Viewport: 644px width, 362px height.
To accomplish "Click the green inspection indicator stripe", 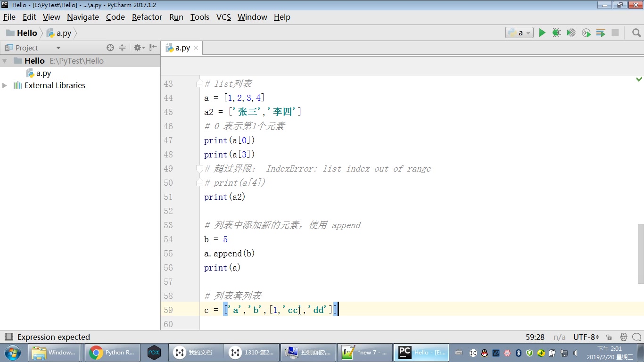I will coord(639,79).
